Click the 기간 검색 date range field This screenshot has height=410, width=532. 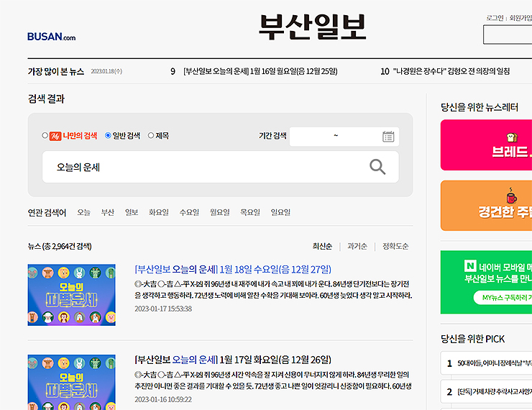(x=344, y=137)
